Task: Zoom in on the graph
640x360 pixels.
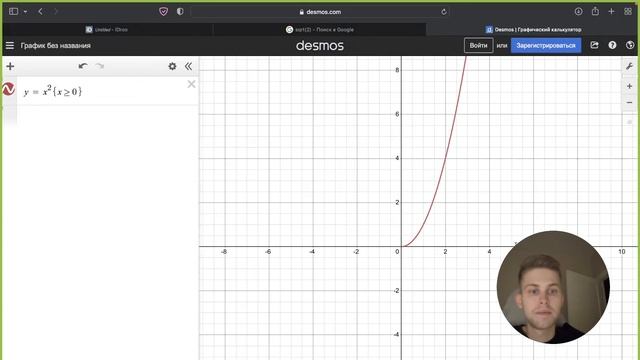Action: coord(629,86)
